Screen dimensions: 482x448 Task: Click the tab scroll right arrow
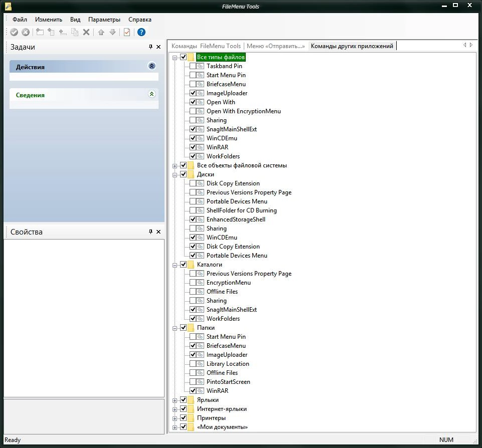pyautogui.click(x=471, y=45)
